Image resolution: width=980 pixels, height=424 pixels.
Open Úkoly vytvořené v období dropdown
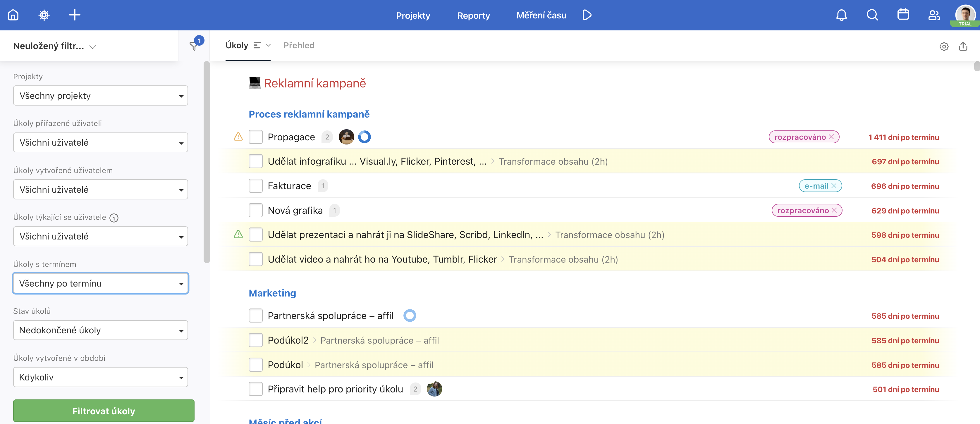(100, 377)
